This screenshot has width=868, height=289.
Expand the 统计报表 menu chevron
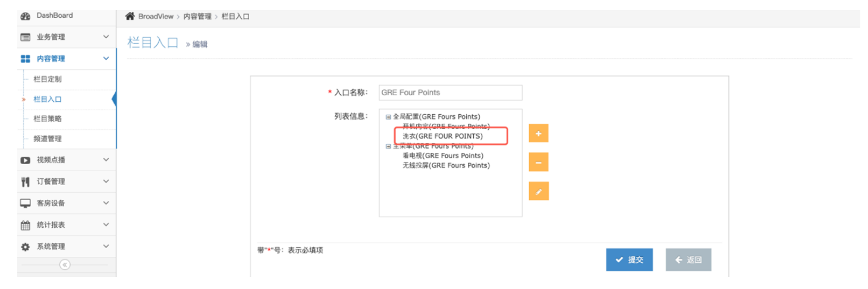(106, 225)
